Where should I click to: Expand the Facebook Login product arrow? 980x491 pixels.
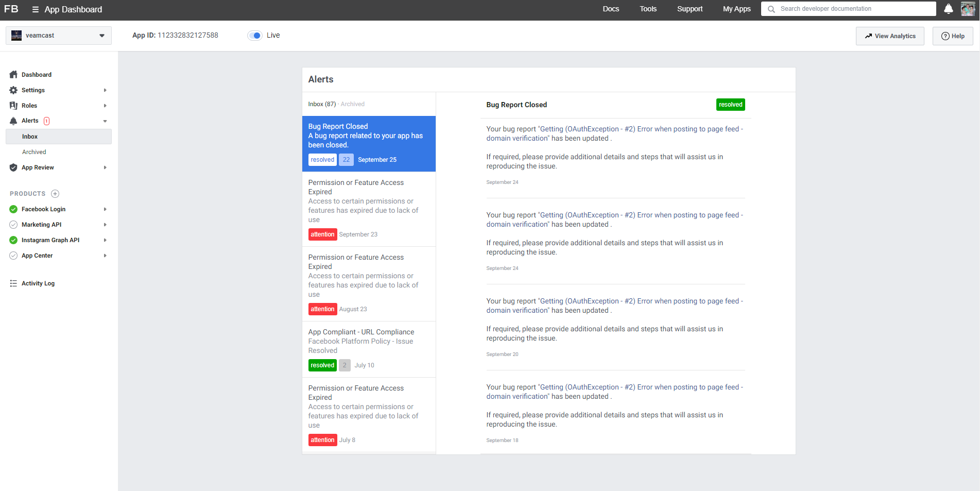click(x=105, y=209)
